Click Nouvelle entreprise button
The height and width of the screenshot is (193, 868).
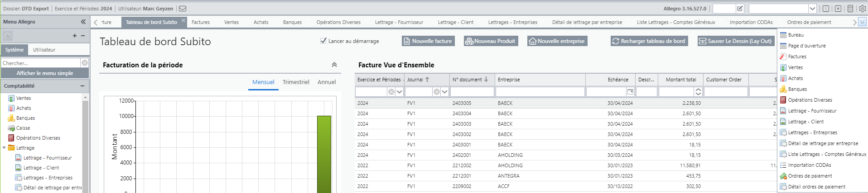[x=557, y=41]
